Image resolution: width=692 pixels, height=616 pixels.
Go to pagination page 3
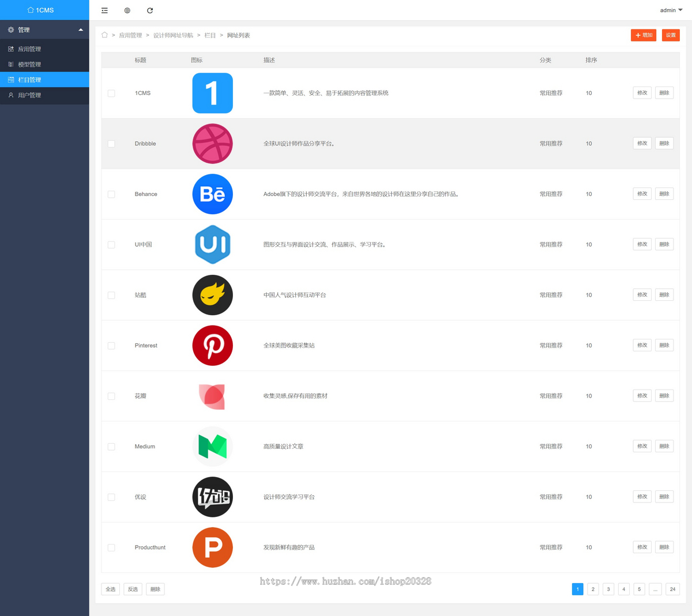[x=608, y=589]
